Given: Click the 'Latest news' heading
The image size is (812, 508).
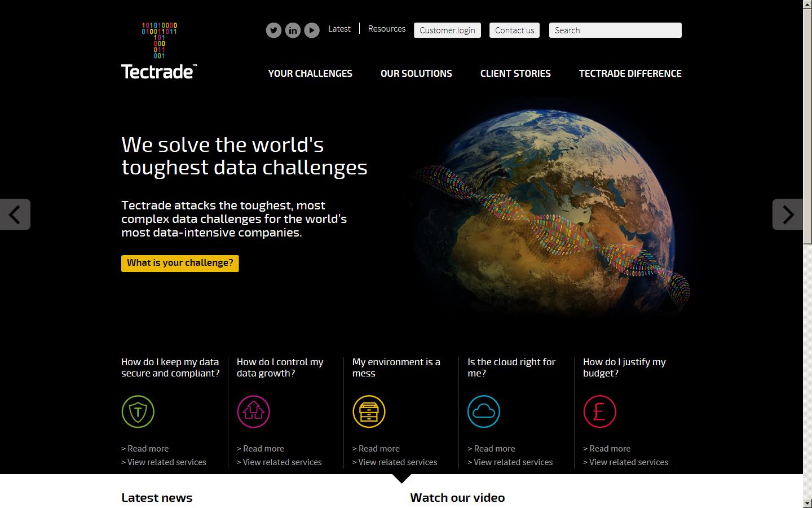Looking at the screenshot, I should point(157,498).
